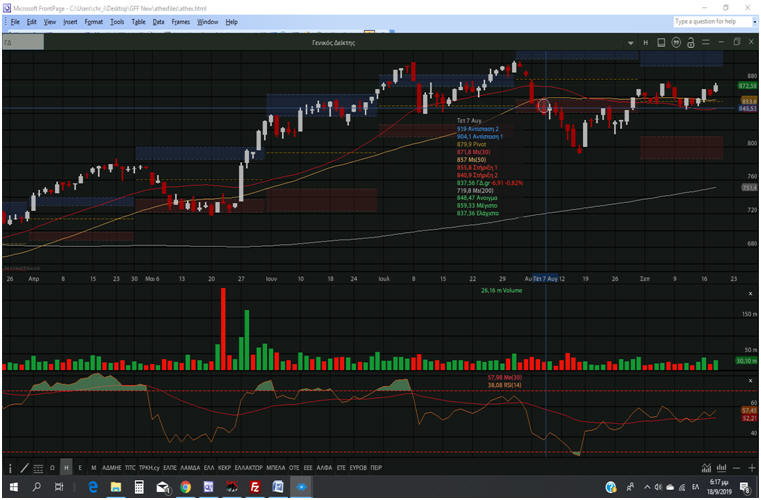Close the Volume indicator panel
This screenshot has width=761, height=500.
(750, 294)
